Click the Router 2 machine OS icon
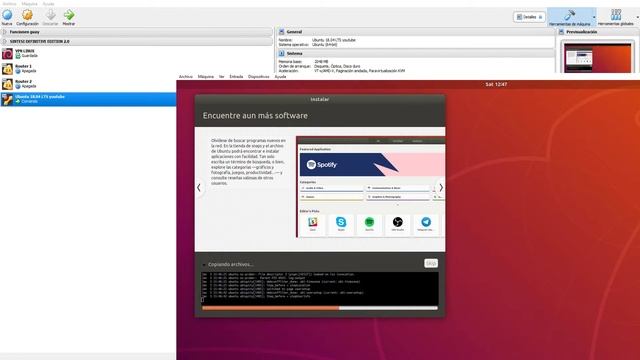The image size is (640, 360). coord(7,84)
